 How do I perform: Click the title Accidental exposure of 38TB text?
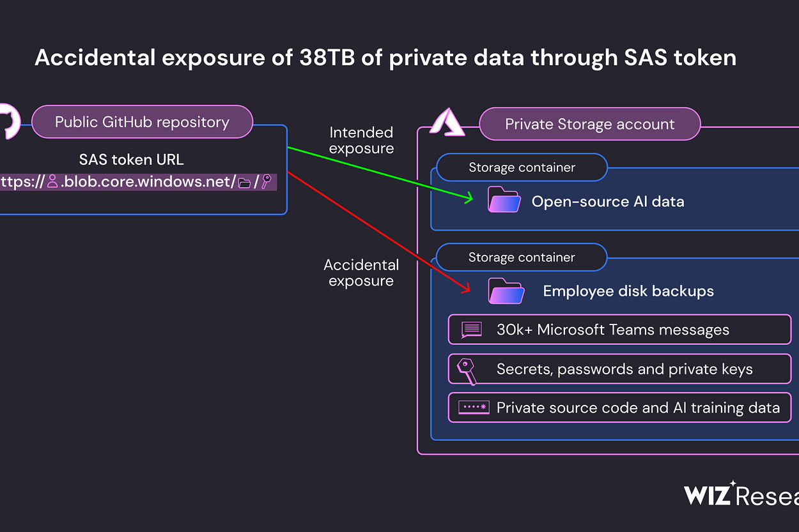point(385,57)
